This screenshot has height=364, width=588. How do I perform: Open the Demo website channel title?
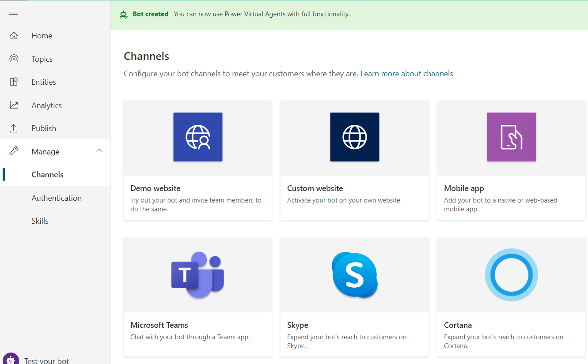(x=156, y=188)
